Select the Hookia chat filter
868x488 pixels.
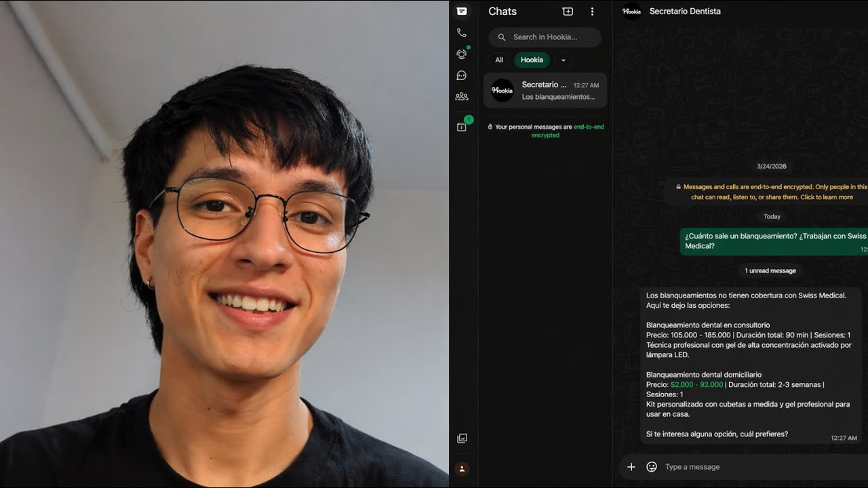tap(532, 60)
